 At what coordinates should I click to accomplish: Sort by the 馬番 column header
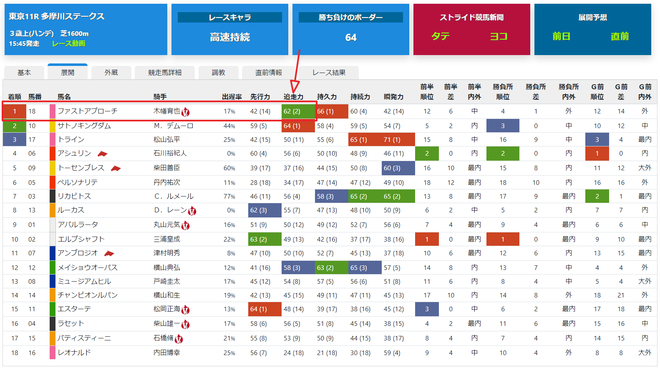(x=35, y=97)
